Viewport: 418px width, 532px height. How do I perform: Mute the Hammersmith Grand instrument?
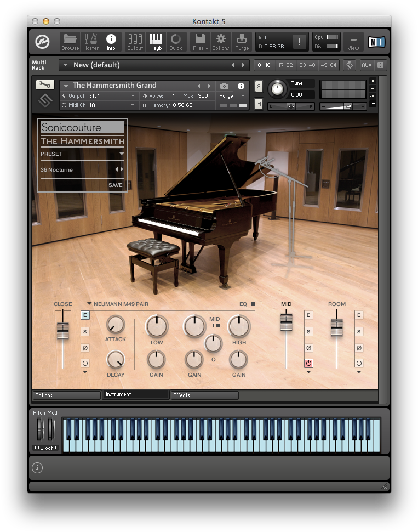[x=259, y=104]
